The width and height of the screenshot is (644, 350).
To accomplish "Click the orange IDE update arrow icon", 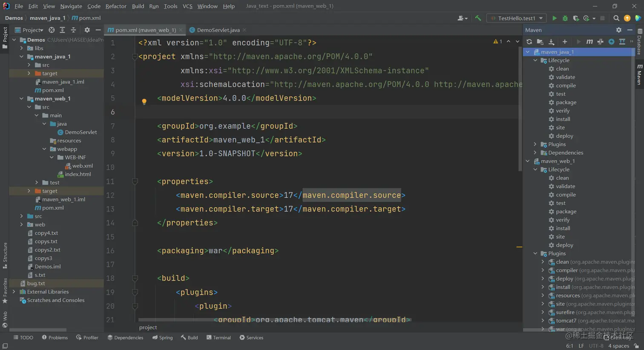I will 627,18.
